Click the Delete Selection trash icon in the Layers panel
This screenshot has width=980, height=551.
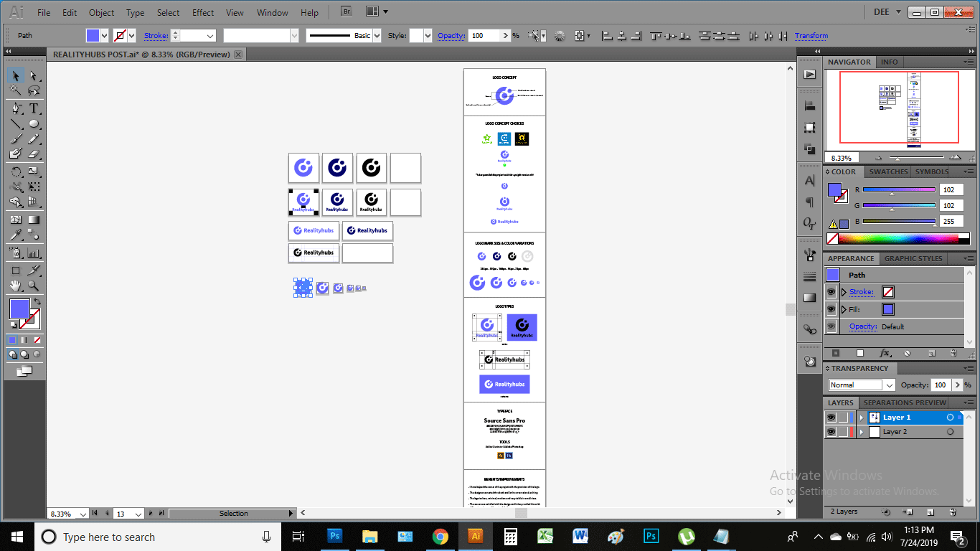[953, 512]
